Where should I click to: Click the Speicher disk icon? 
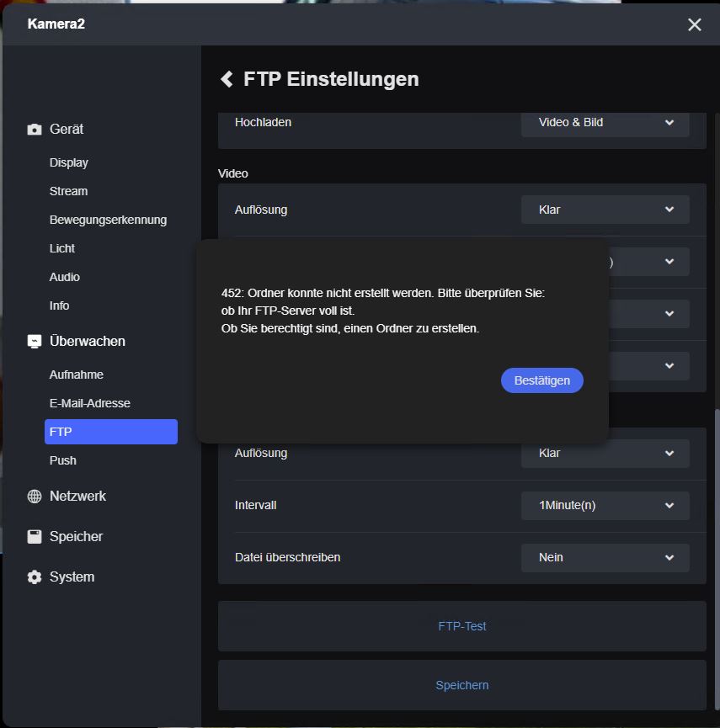tap(35, 537)
